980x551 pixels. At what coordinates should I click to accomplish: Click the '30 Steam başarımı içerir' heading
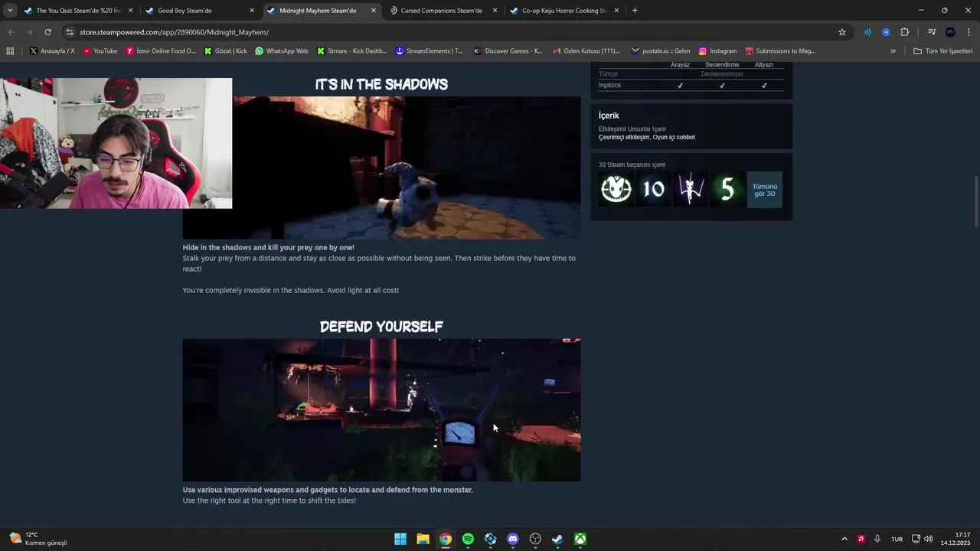coord(632,165)
